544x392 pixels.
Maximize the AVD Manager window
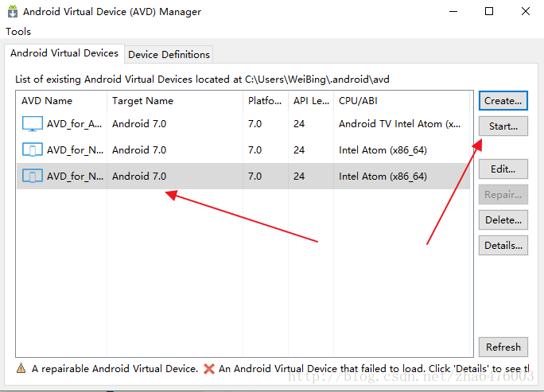pyautogui.click(x=489, y=11)
